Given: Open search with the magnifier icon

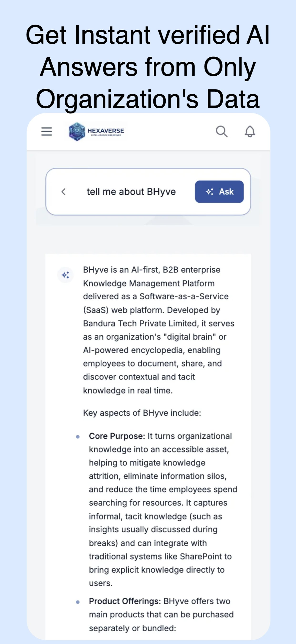Looking at the screenshot, I should pos(222,131).
